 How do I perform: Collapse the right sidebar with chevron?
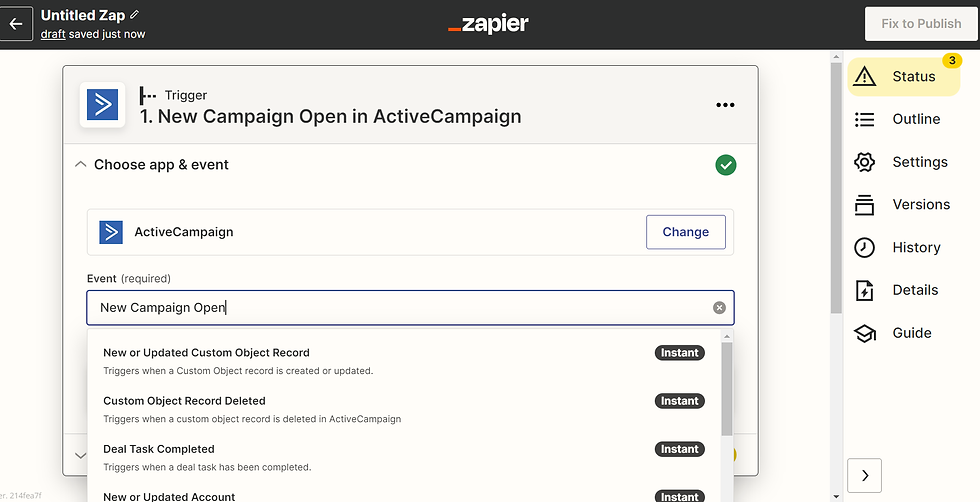click(864, 476)
